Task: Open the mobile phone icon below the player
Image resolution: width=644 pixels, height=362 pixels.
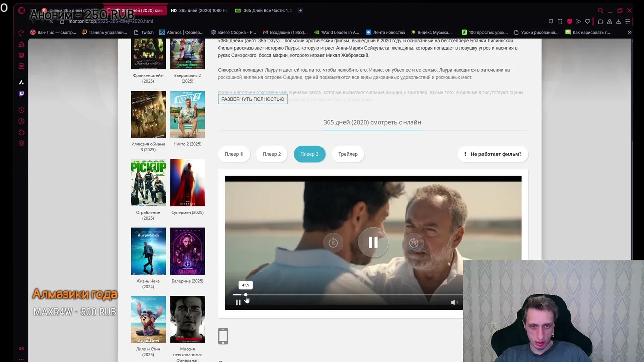Action: [223, 336]
